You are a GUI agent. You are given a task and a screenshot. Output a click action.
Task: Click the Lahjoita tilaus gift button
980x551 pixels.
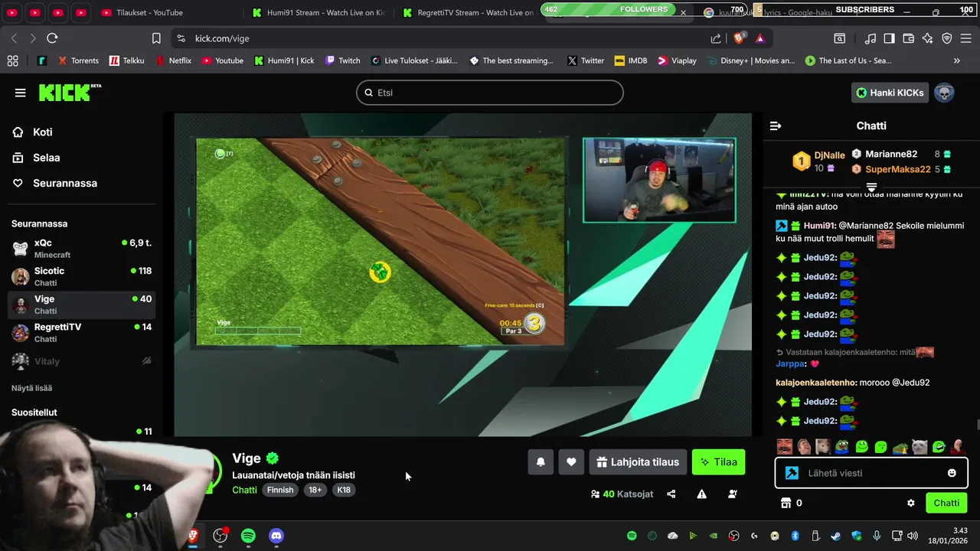638,461
